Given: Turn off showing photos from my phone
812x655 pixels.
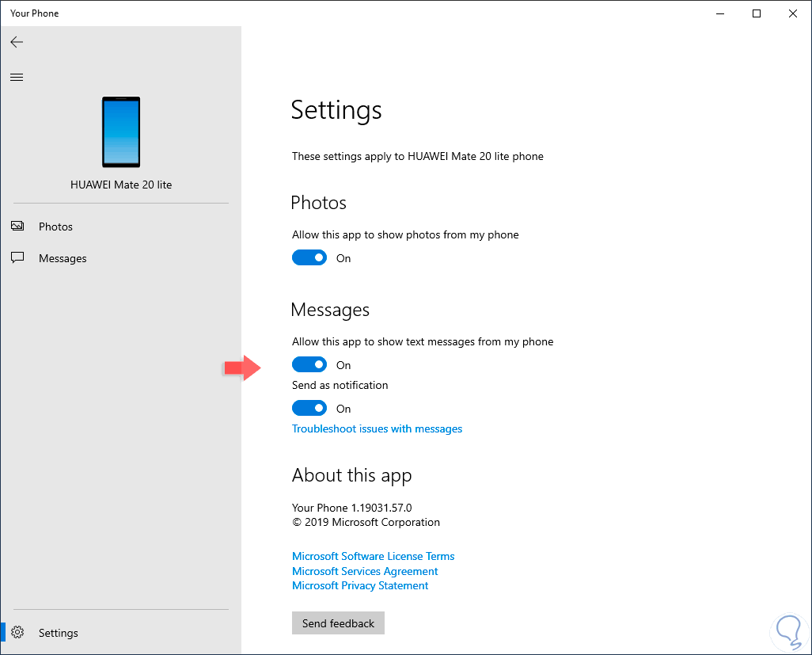Looking at the screenshot, I should click(309, 257).
